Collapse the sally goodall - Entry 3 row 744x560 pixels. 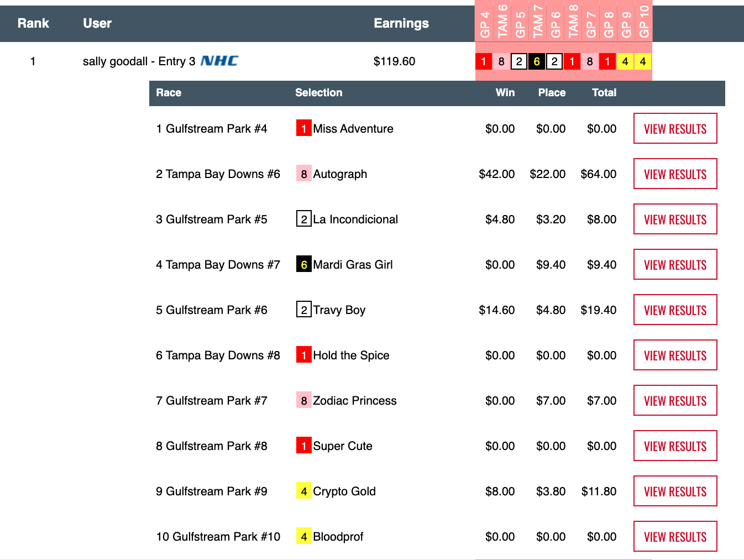point(138,61)
